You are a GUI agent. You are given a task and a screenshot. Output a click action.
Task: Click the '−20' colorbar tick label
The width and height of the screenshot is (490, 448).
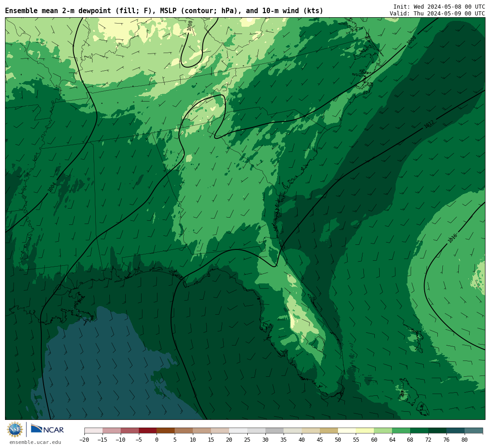tap(84, 439)
